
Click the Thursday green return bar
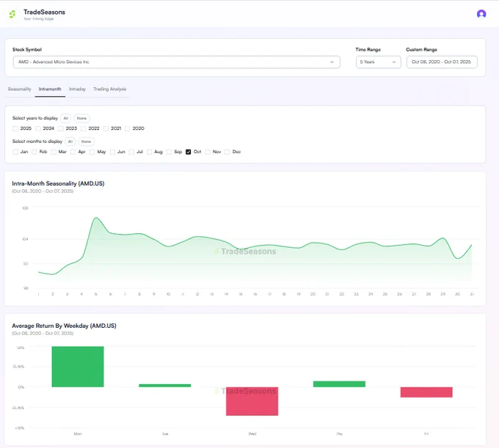pyautogui.click(x=339, y=384)
